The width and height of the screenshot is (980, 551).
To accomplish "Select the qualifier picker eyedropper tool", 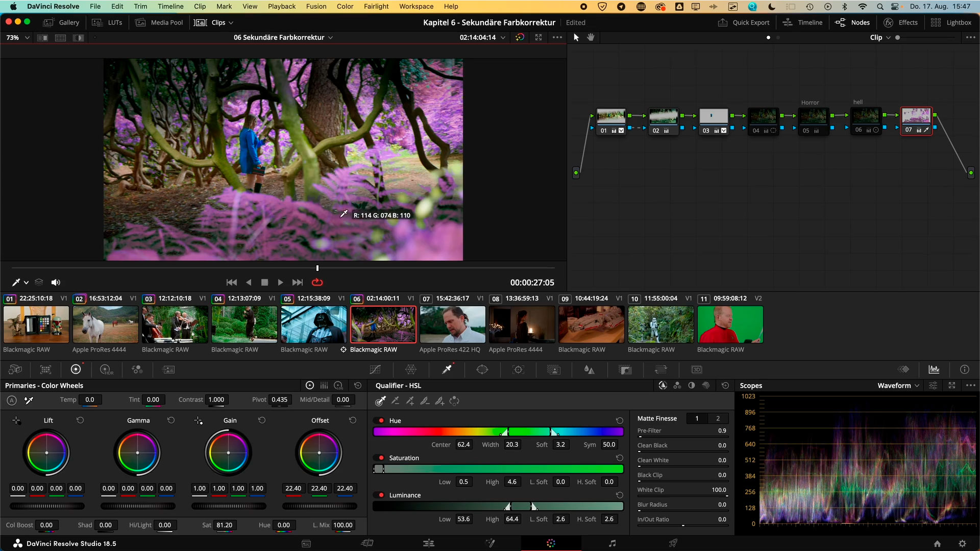I will pyautogui.click(x=380, y=401).
